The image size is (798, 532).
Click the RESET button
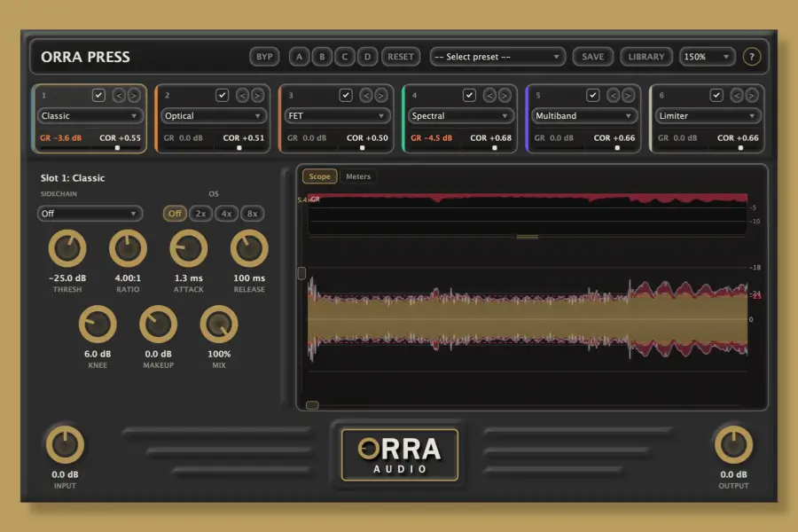coord(401,57)
